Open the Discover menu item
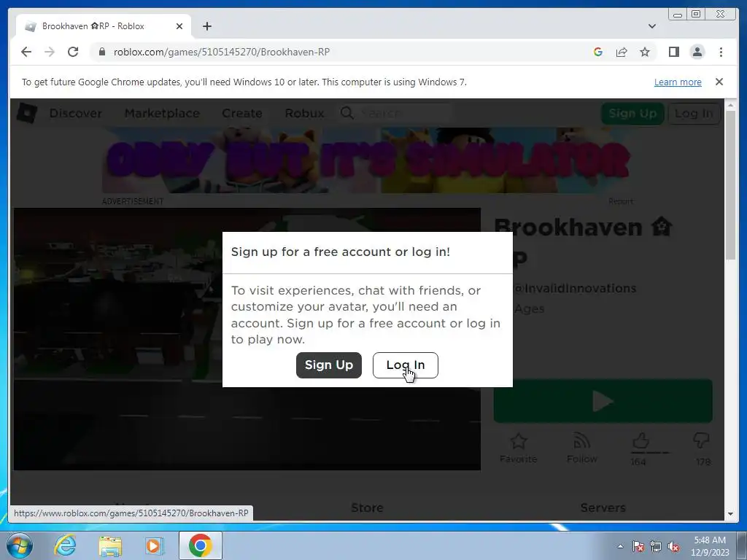This screenshot has width=747, height=560. click(x=76, y=113)
